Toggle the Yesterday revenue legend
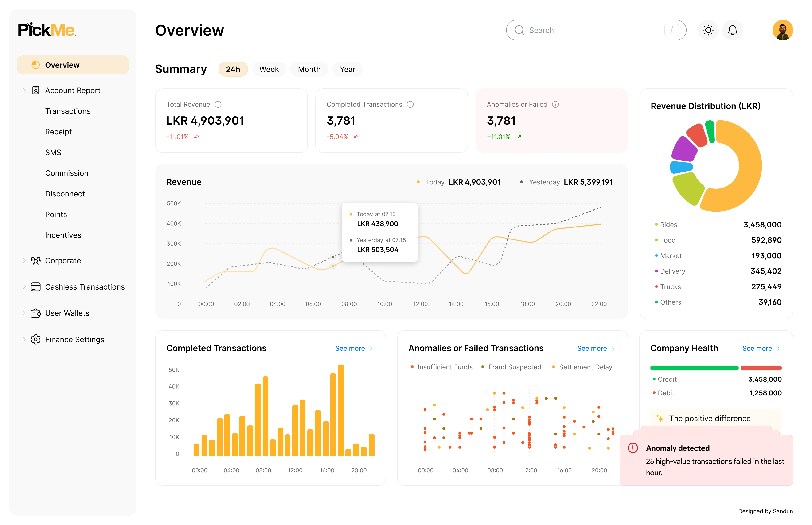This screenshot has width=812, height=525. point(566,182)
